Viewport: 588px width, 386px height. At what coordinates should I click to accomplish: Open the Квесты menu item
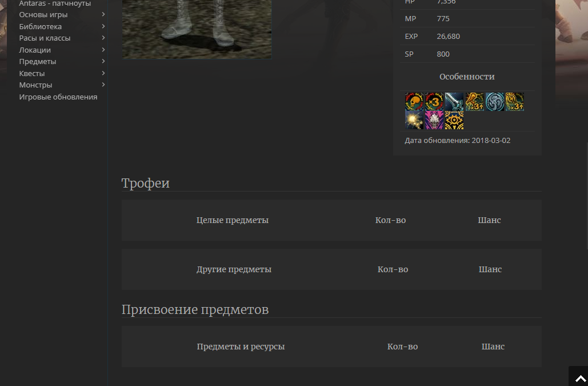point(32,73)
